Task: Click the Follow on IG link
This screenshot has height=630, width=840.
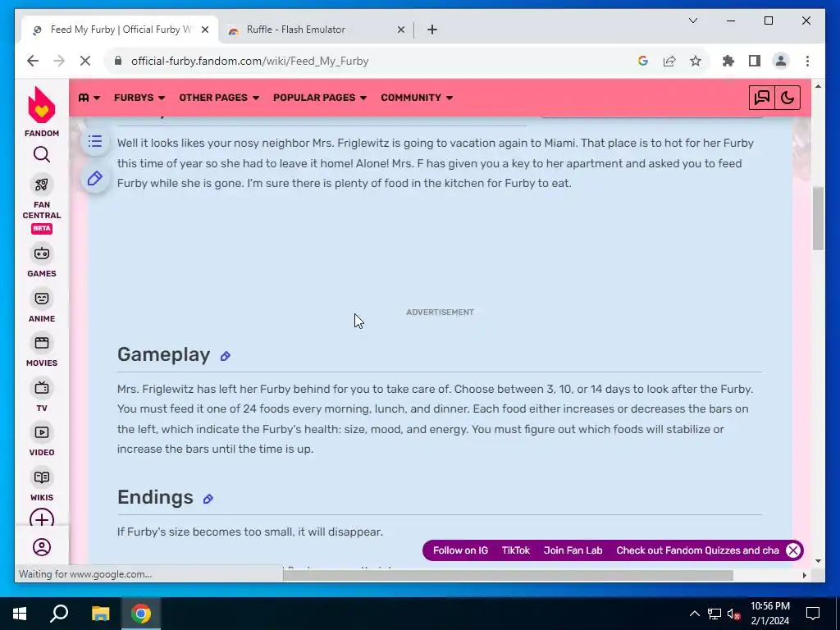Action: [x=460, y=550]
